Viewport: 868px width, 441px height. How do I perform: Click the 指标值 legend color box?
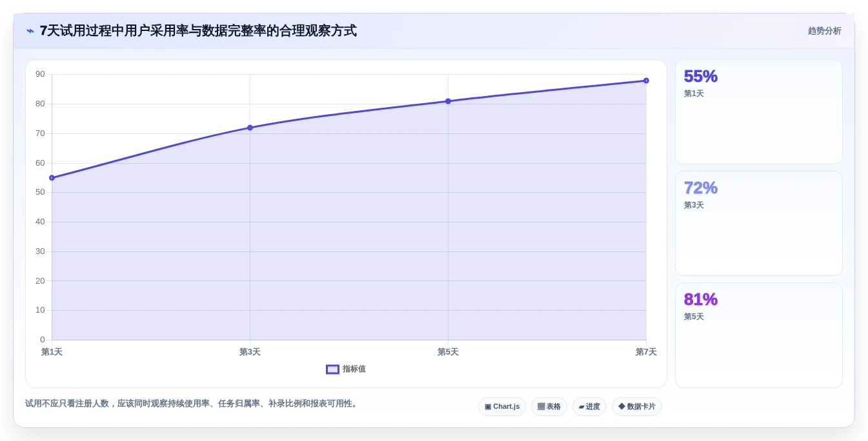(332, 369)
